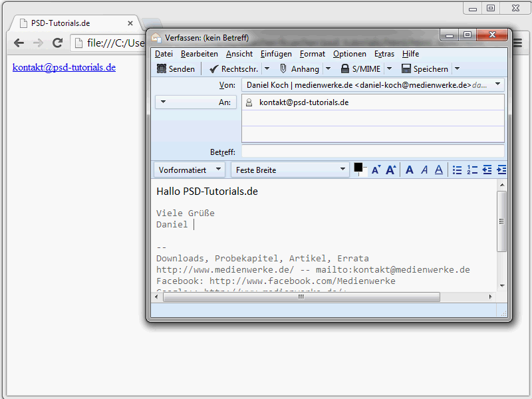Click the kontakt@psd-tutorials.de link in browser
The width and height of the screenshot is (532, 399).
tap(64, 67)
